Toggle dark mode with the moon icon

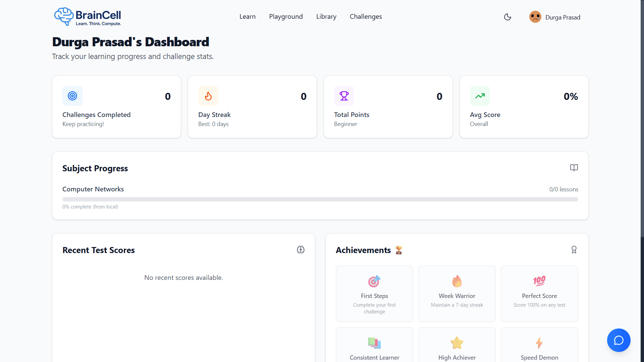coord(507,17)
